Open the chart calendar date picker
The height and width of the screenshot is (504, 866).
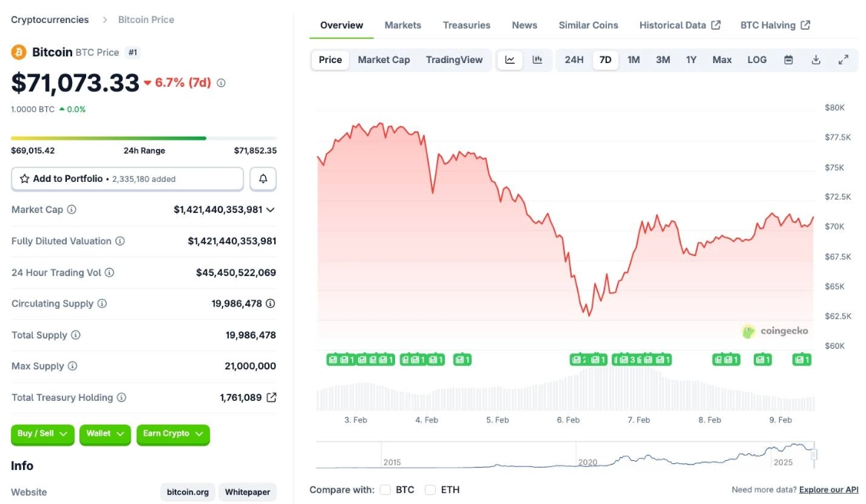(790, 59)
